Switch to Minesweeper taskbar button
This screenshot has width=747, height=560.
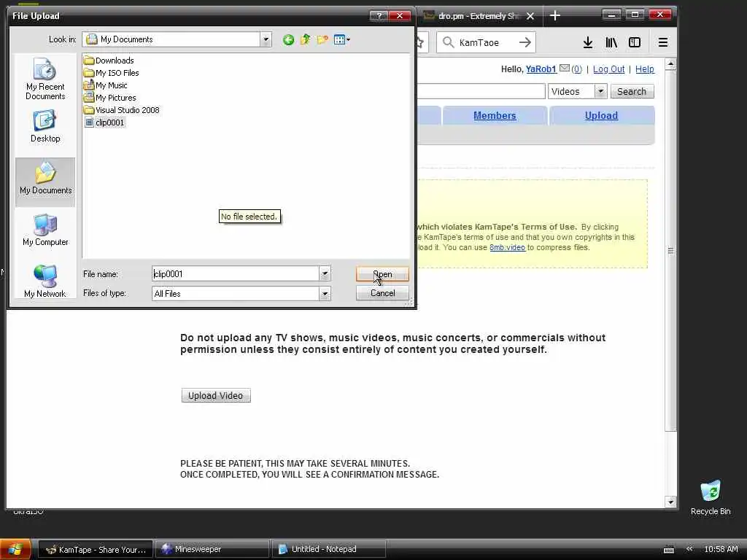212,549
